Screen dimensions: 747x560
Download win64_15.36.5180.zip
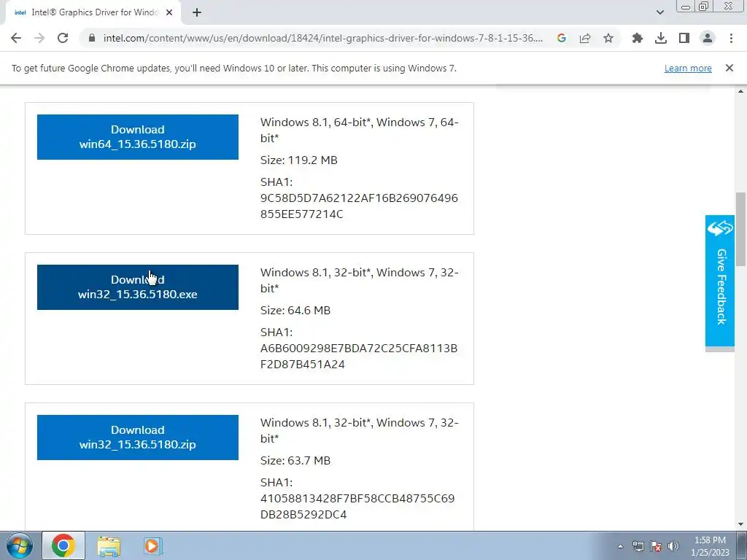[x=138, y=136]
